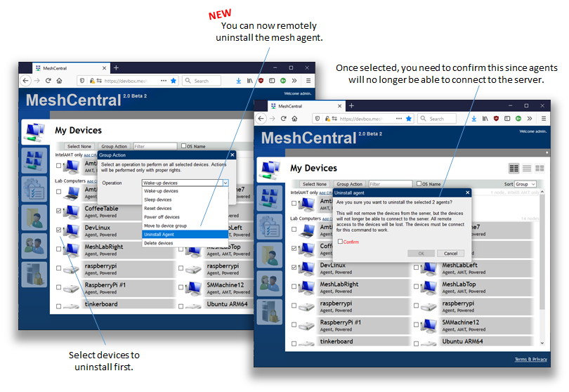Click Group Action button in left window
This screenshot has height=392, width=569.
(114, 146)
